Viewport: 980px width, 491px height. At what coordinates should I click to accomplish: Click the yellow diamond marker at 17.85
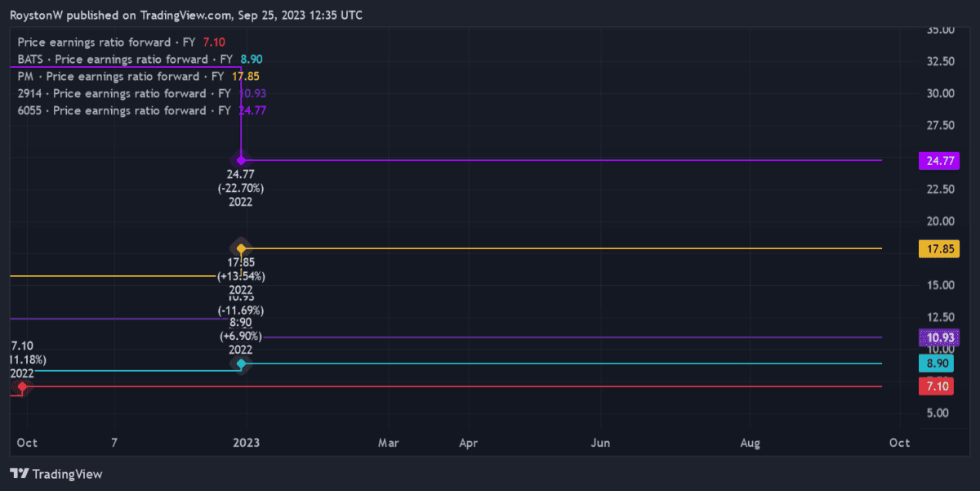point(241,248)
